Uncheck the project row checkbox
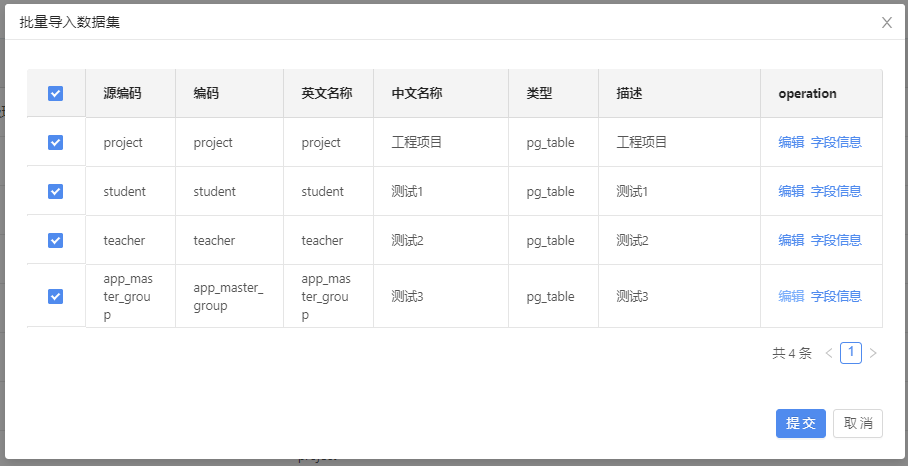 point(56,142)
